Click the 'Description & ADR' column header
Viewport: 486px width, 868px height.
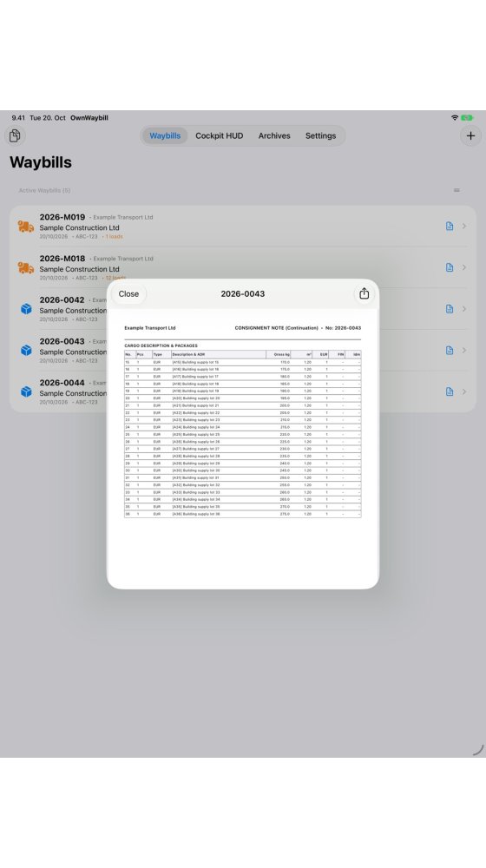(x=188, y=354)
